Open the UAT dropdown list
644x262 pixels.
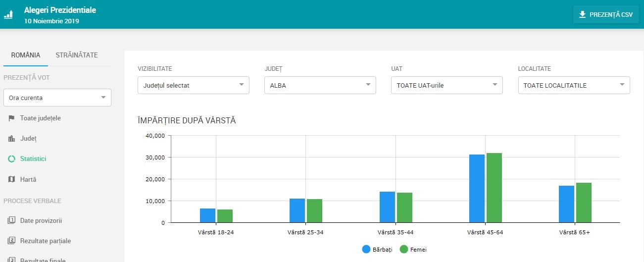click(446, 85)
